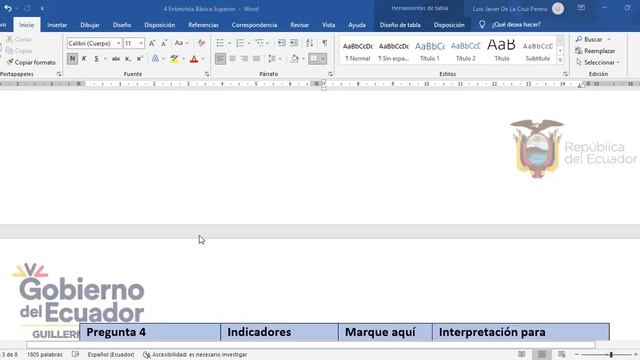Open Fuente dialog launcher
The image size is (640, 360).
(207, 74)
